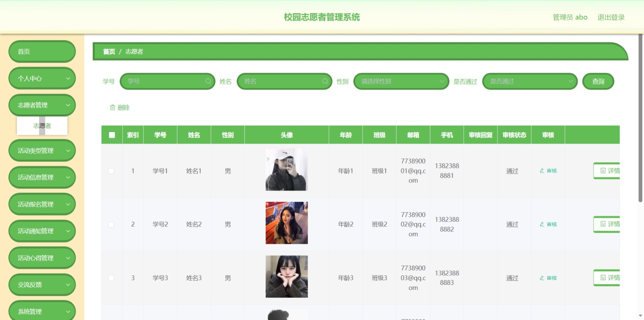Click 校园志愿者管理系统 title
Image resolution: width=644 pixels, height=320 pixels.
322,17
